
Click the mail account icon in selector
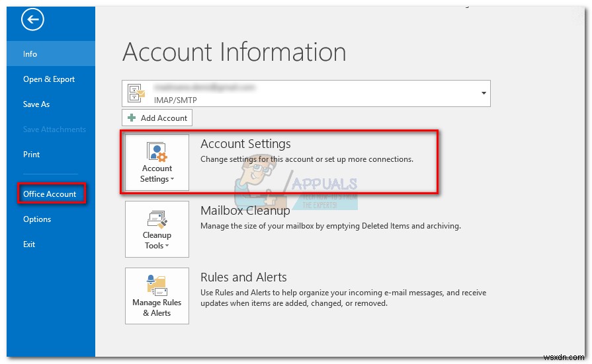click(136, 93)
